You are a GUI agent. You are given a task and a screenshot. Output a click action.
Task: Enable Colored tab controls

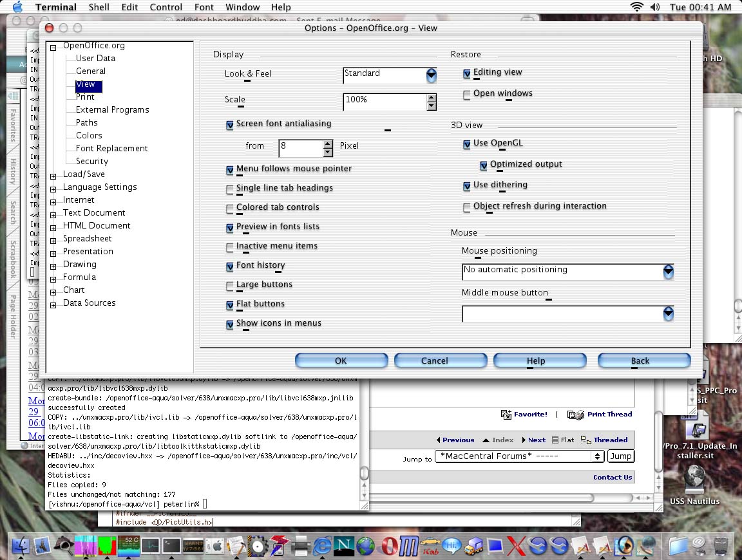[x=230, y=209]
